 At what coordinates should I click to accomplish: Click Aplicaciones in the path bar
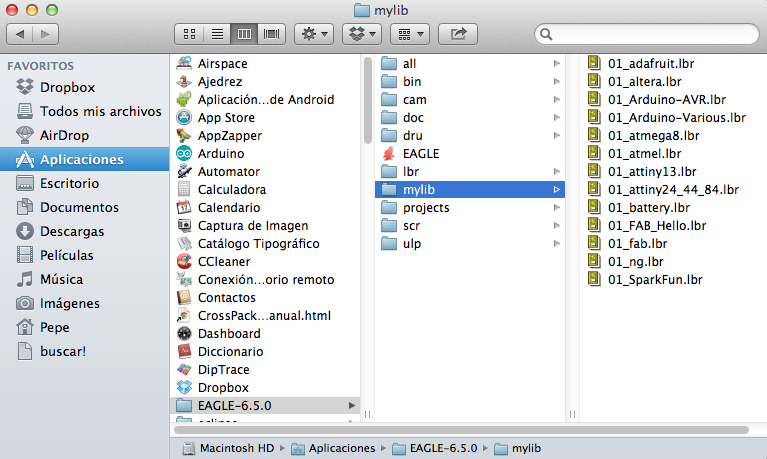coord(333,448)
